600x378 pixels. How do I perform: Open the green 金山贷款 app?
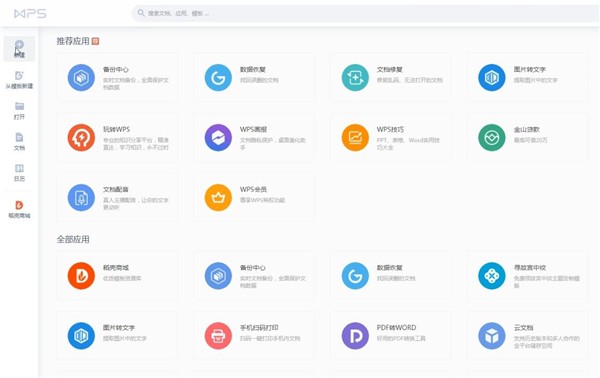[x=527, y=137]
